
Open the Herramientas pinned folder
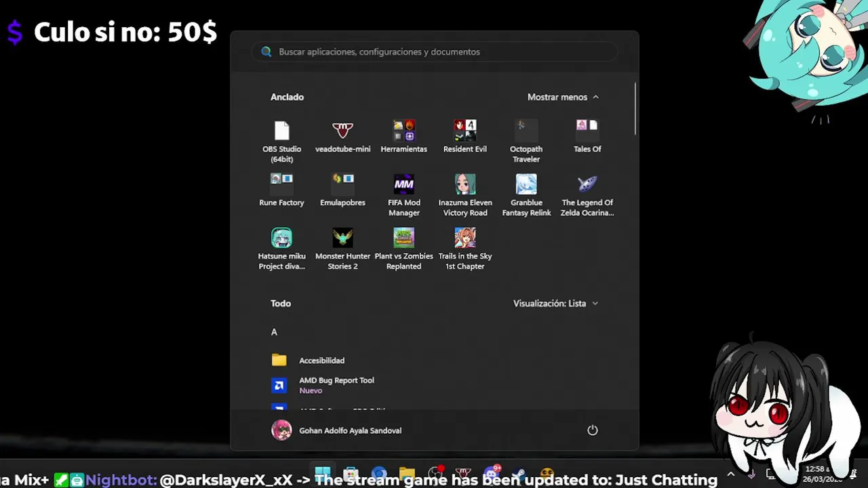[x=403, y=138]
